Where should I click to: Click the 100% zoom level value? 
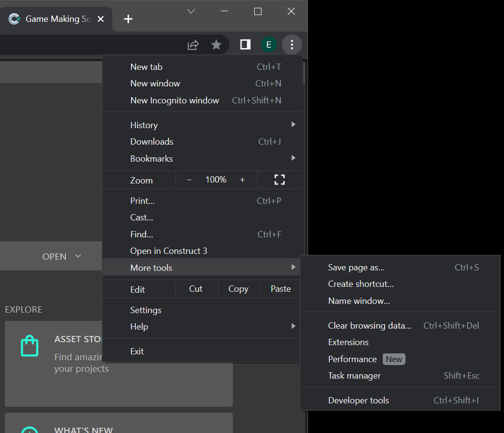tap(216, 180)
